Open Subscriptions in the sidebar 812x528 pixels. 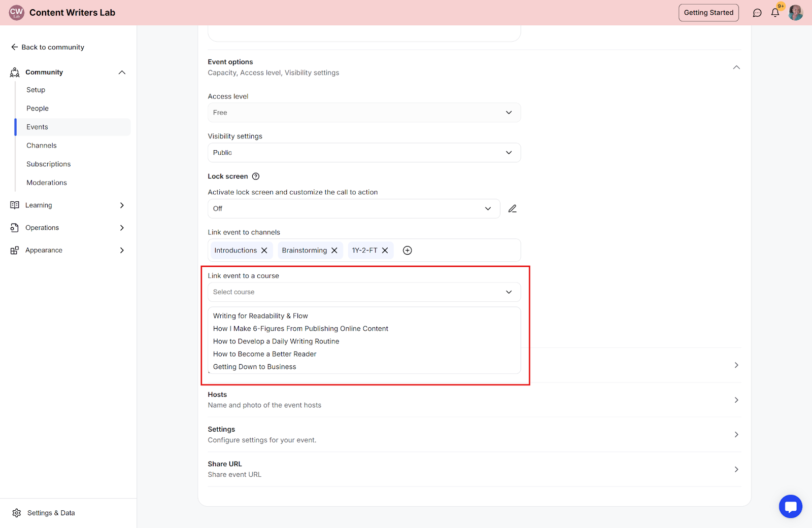click(49, 164)
